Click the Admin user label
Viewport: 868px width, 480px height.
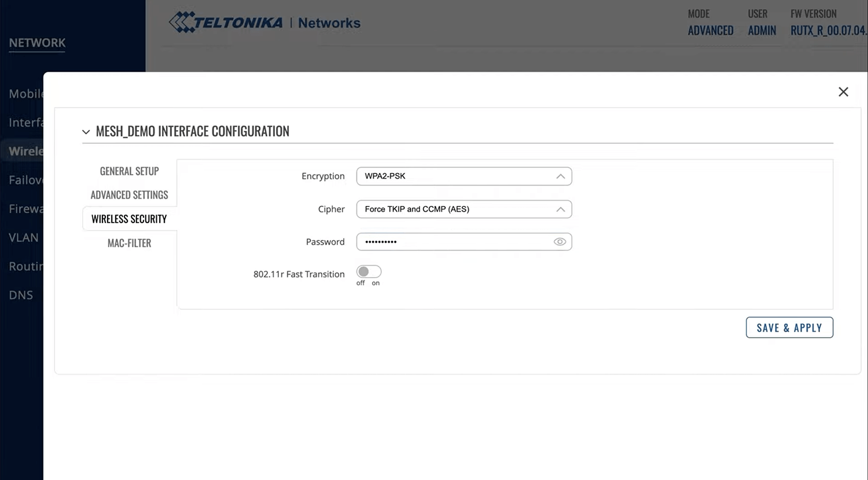pos(762,31)
